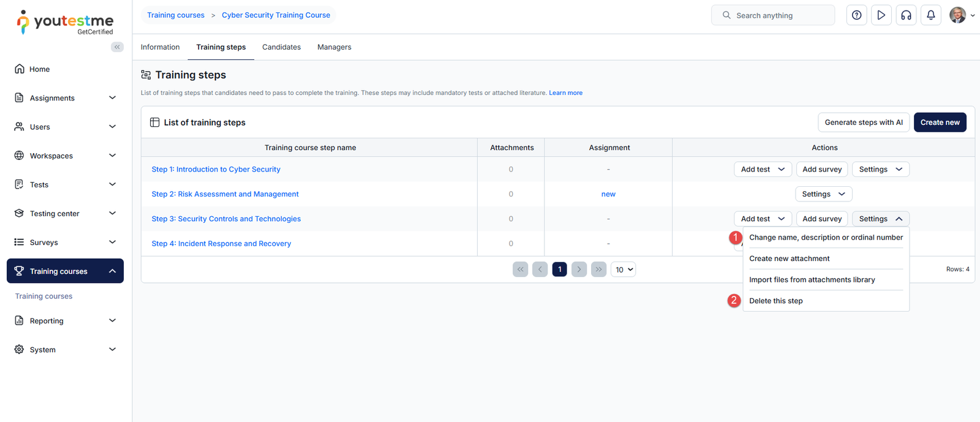Jump to last page double-arrow button
Viewport: 980px width, 422px height.
598,269
